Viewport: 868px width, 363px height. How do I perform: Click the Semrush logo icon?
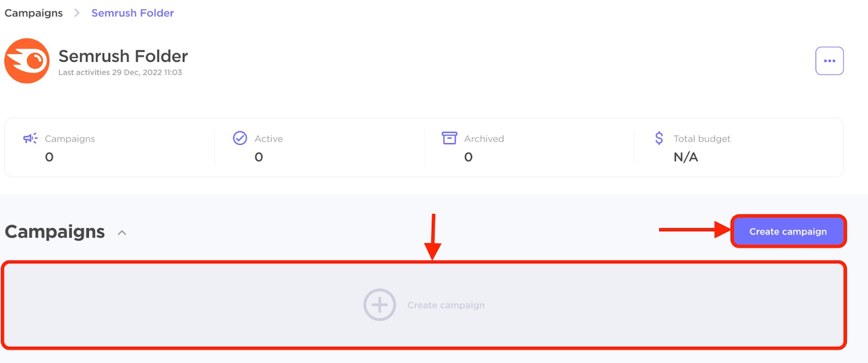27,61
